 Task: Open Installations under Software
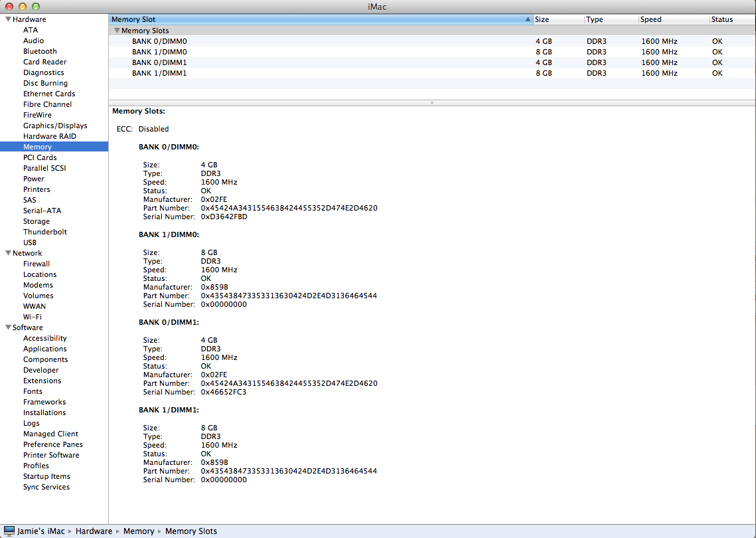[x=44, y=412]
